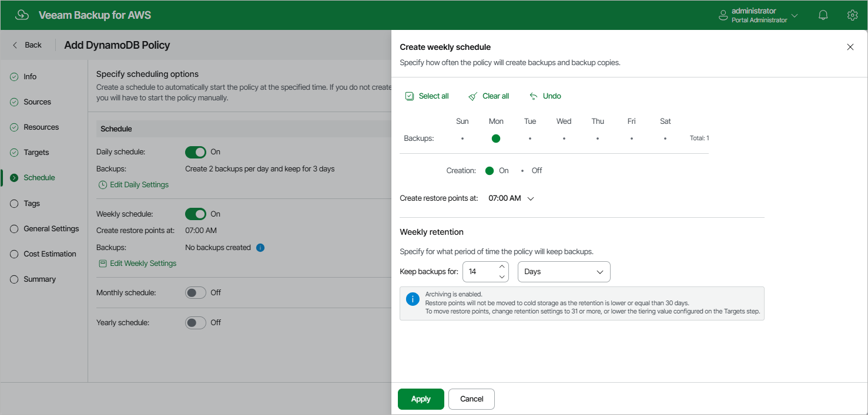Open the General Settings wizard step
Image resolution: width=868 pixels, height=415 pixels.
point(51,229)
